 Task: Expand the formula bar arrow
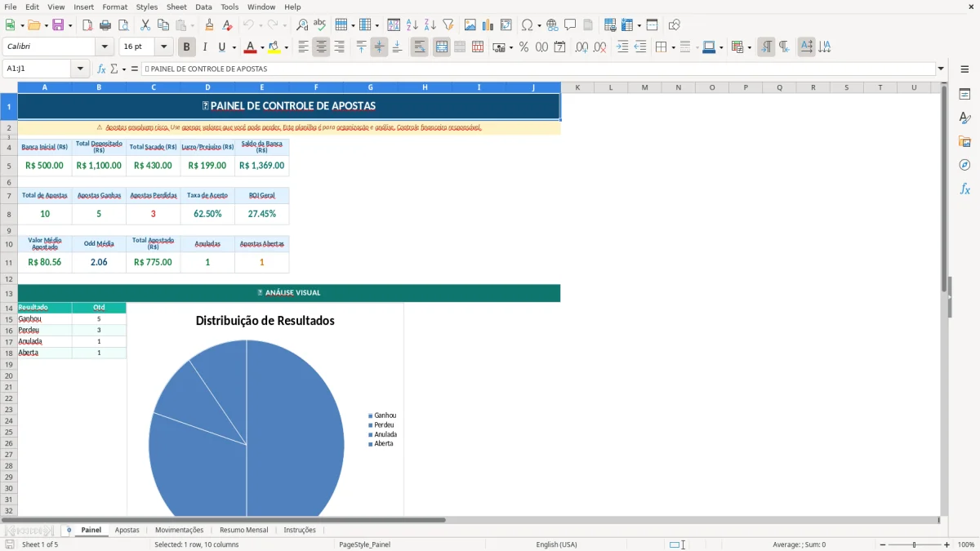(x=941, y=69)
